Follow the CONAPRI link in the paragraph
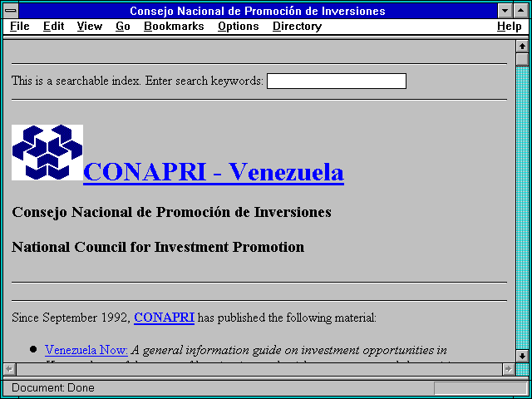 pos(165,318)
